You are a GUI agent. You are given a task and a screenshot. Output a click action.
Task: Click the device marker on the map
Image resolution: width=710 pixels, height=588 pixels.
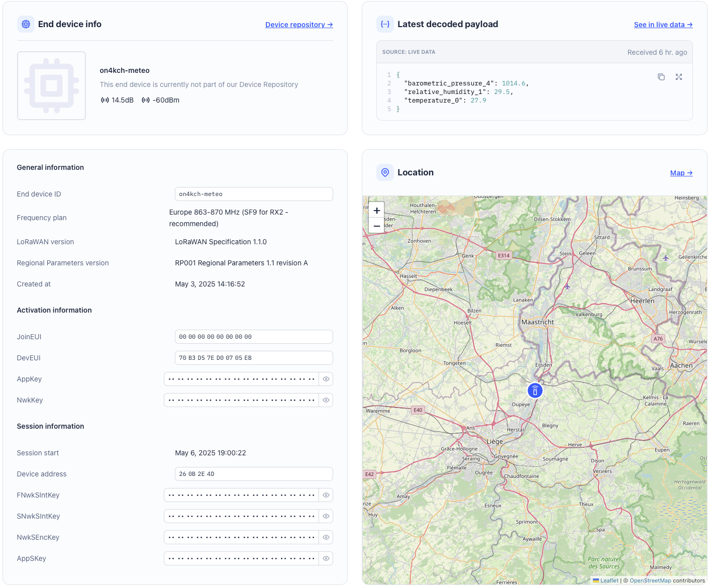[x=535, y=390]
